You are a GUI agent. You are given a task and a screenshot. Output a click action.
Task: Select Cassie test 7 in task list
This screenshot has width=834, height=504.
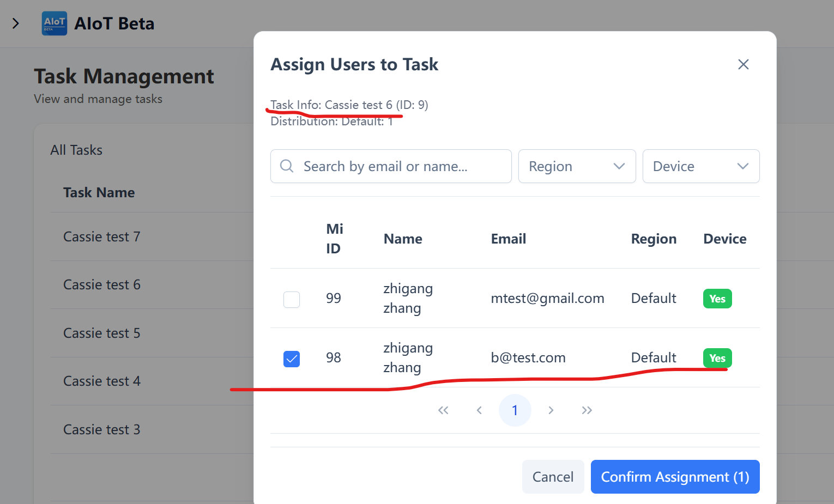(x=102, y=236)
